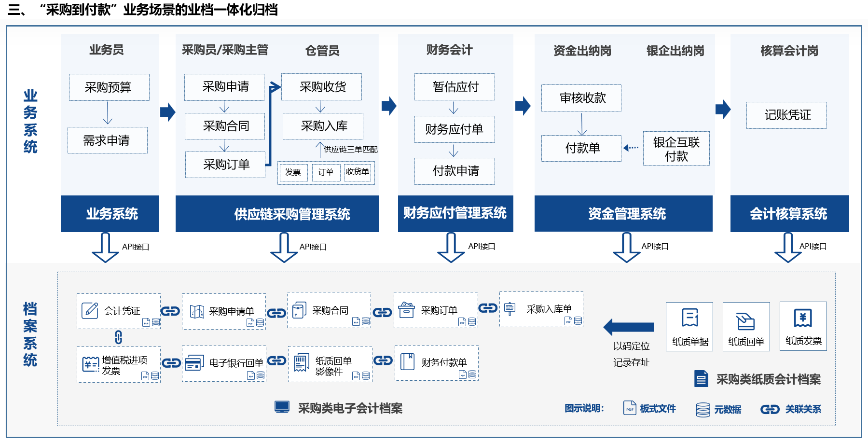Click the 增值税进项发票 yen ticket icon

pyautogui.click(x=90, y=364)
